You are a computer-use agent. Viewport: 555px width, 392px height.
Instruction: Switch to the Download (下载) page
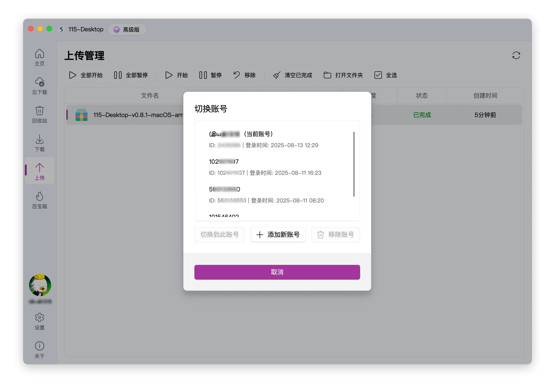(39, 143)
